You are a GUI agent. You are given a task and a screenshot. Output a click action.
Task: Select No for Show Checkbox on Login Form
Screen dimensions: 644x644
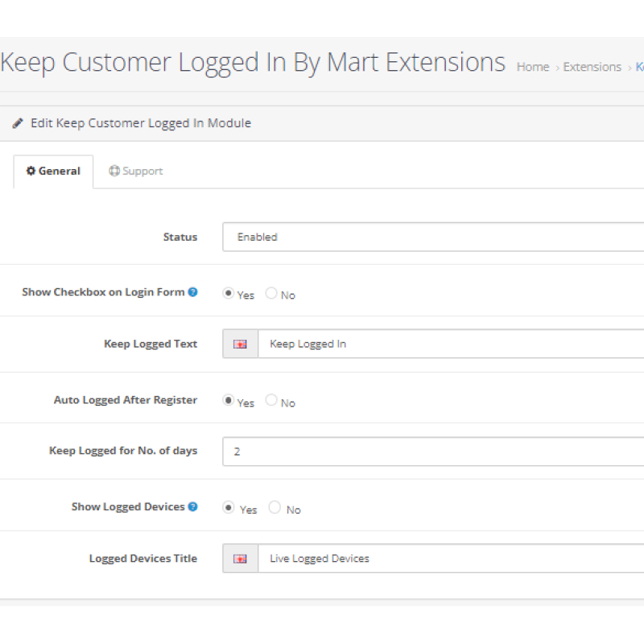[x=271, y=294]
